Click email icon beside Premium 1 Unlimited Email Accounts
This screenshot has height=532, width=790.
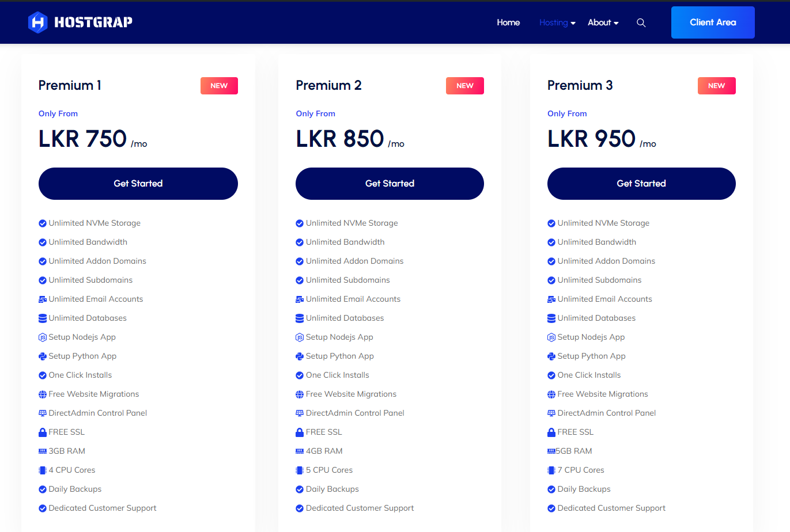[x=43, y=299]
